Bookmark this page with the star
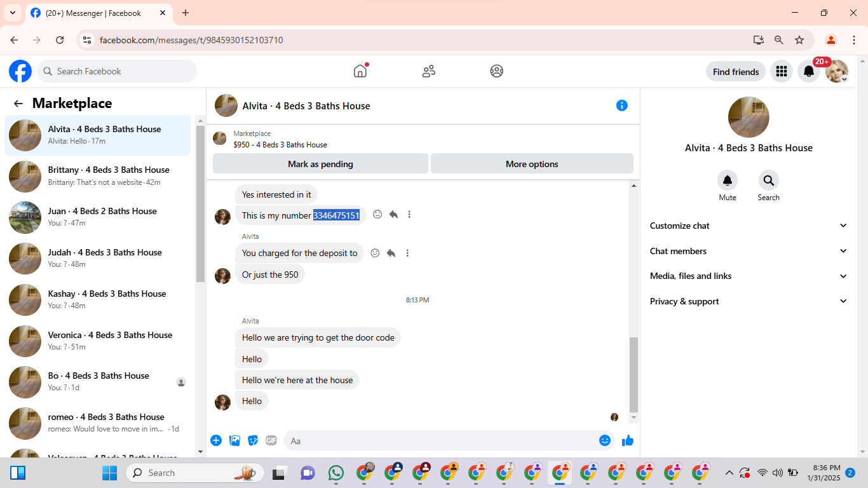The image size is (868, 488). [799, 40]
